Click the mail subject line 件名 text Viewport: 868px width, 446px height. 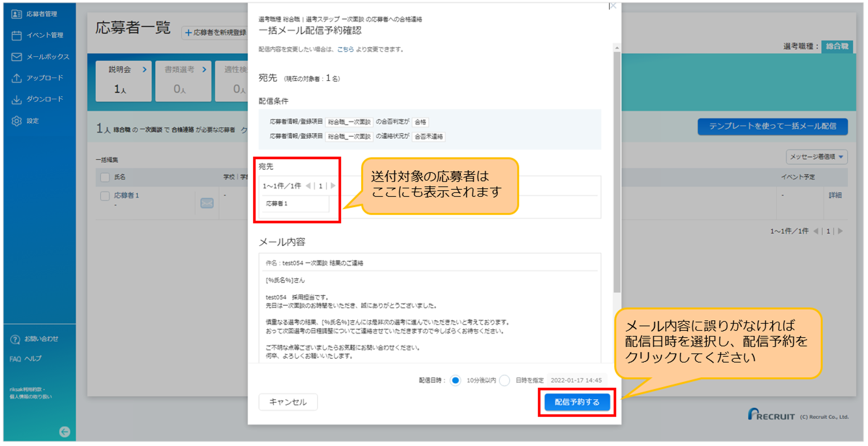tap(314, 263)
